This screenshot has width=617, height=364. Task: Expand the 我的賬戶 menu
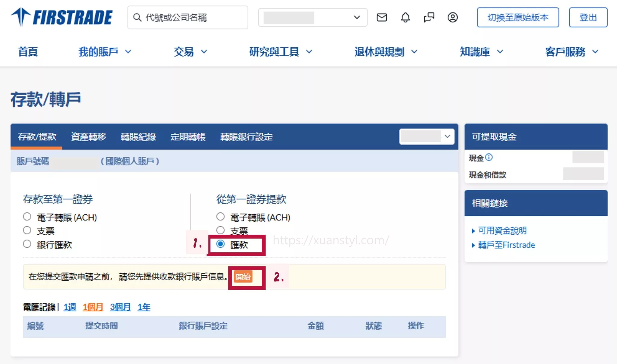coord(105,52)
